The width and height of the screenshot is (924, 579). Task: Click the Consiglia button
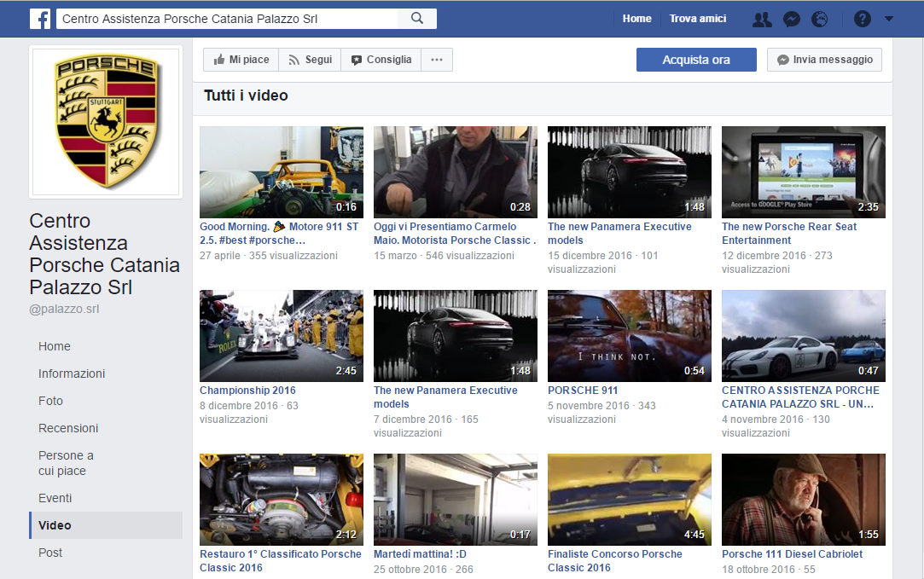(x=381, y=60)
